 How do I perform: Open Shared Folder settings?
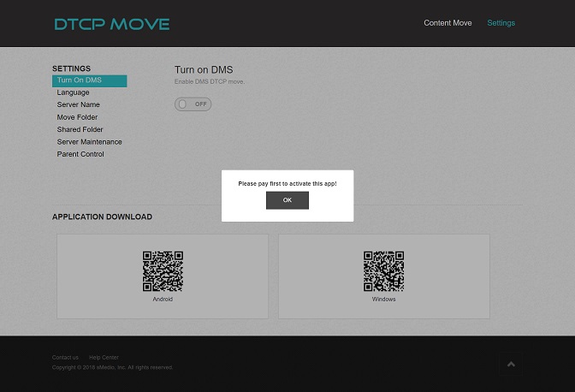80,130
